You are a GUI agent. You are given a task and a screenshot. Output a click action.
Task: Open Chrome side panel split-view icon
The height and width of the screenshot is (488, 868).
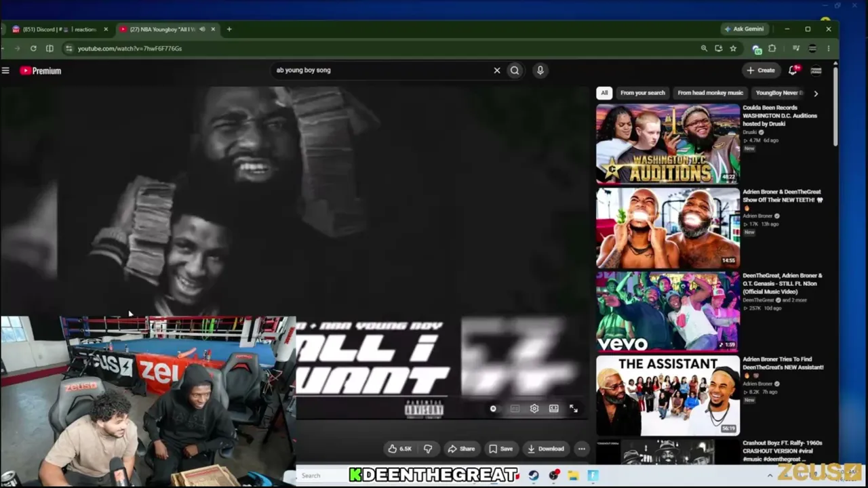50,48
